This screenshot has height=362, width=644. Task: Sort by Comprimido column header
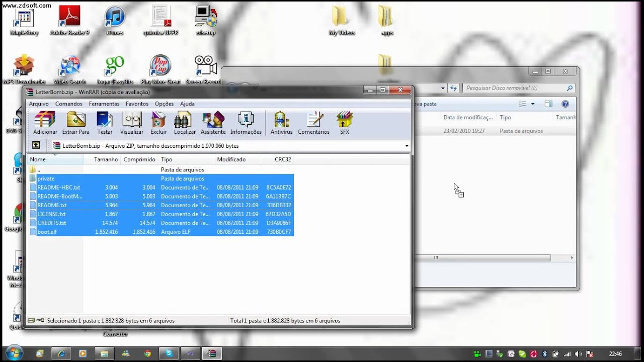(139, 159)
